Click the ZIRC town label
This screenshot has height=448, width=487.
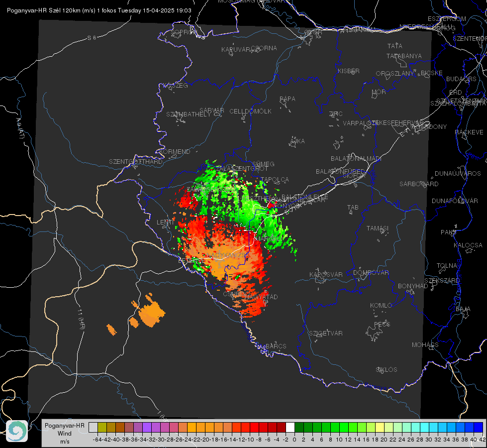[x=336, y=114]
